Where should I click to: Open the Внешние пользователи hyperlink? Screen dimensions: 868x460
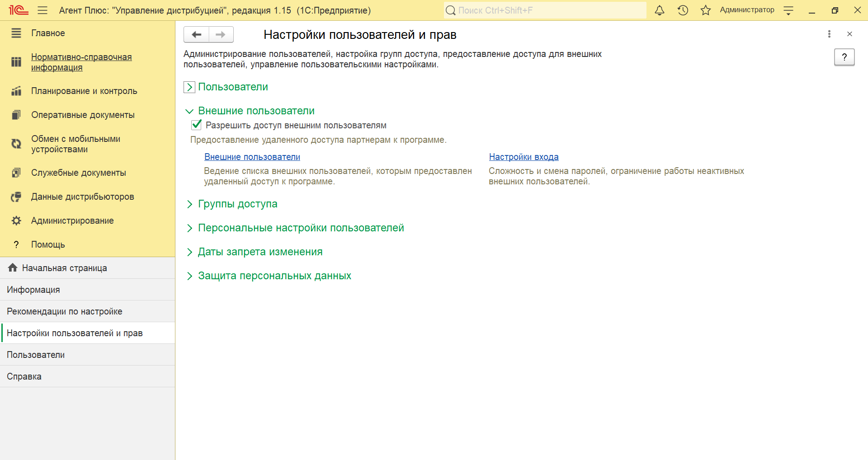point(252,157)
